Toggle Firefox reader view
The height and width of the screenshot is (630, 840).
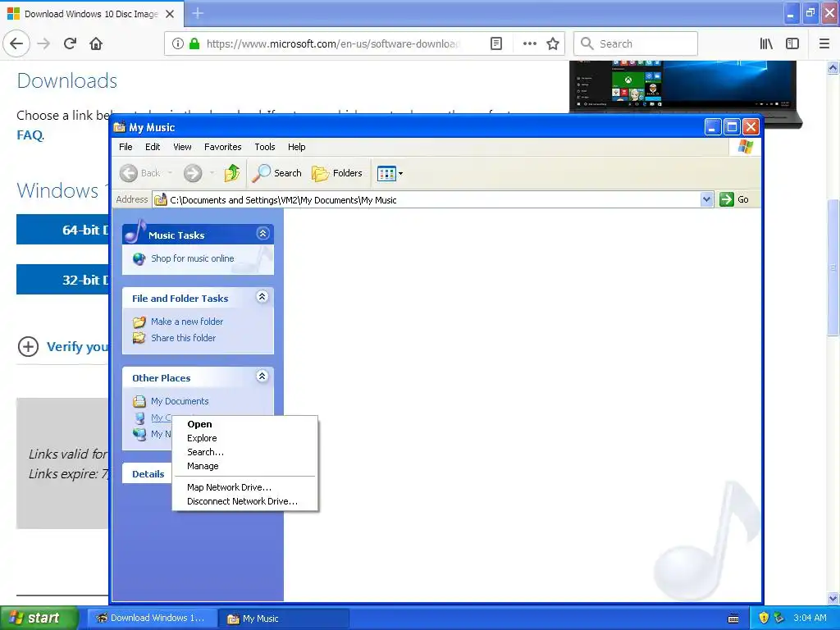tap(496, 43)
